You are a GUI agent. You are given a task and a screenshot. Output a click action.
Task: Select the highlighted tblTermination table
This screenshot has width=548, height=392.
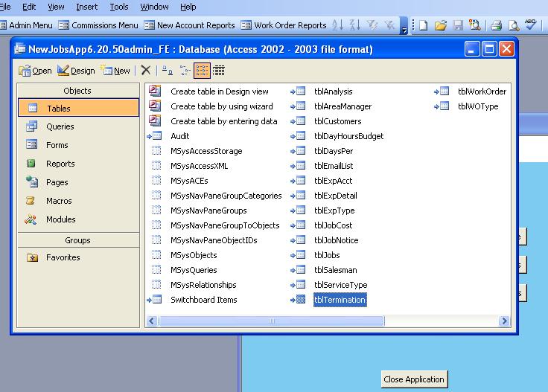point(340,300)
